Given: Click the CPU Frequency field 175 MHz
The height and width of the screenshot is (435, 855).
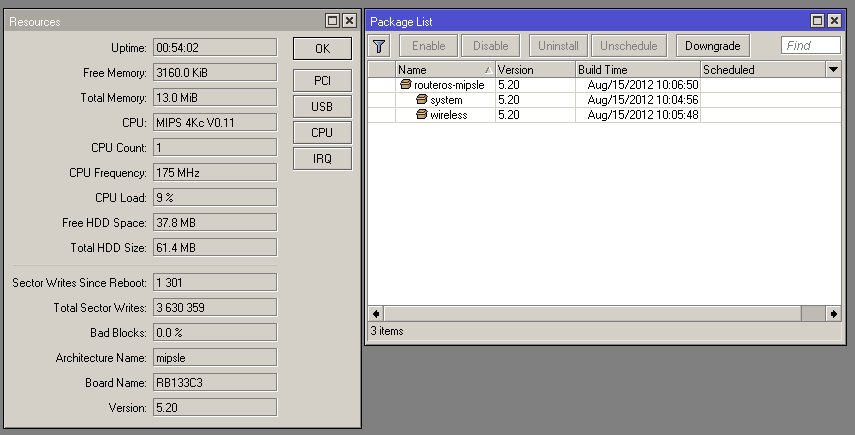Looking at the screenshot, I should tap(215, 173).
